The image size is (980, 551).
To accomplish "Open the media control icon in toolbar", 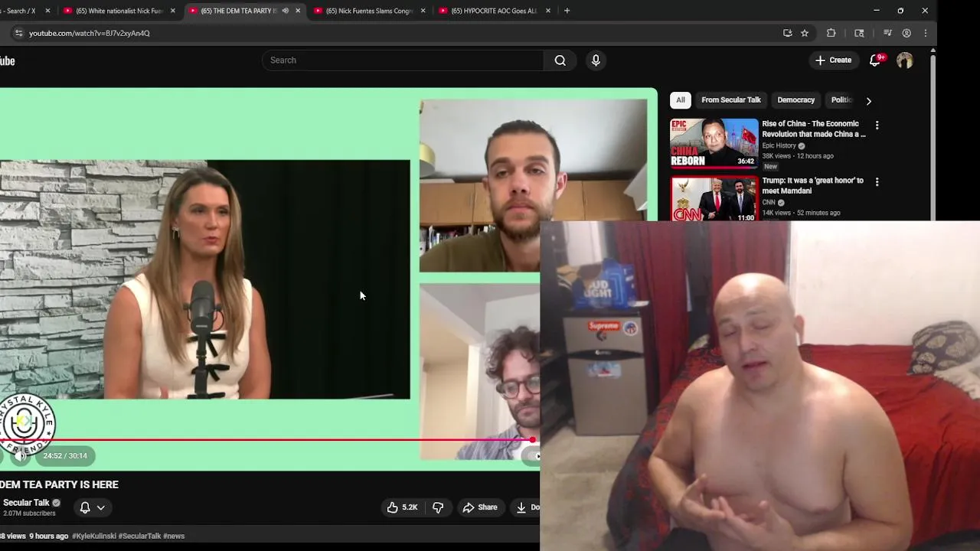I will [x=887, y=33].
